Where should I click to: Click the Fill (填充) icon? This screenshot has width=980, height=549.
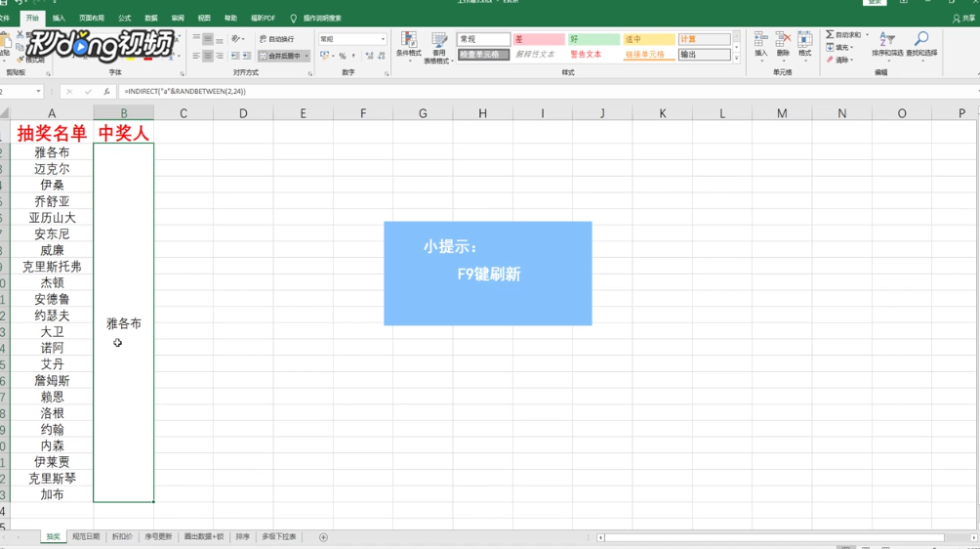coord(830,47)
